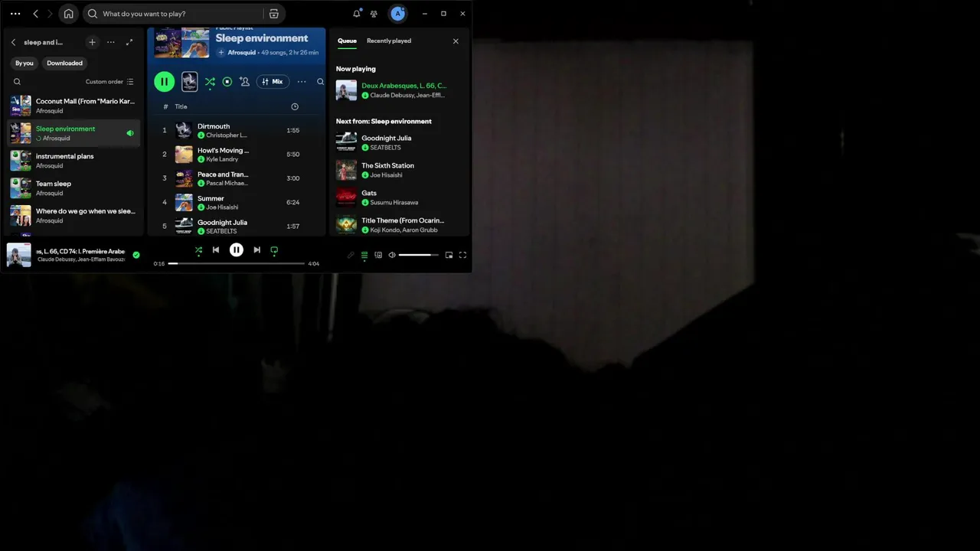Open now playing 'Deux Arabesques' in queue
The width and height of the screenshot is (980, 551).
400,90
